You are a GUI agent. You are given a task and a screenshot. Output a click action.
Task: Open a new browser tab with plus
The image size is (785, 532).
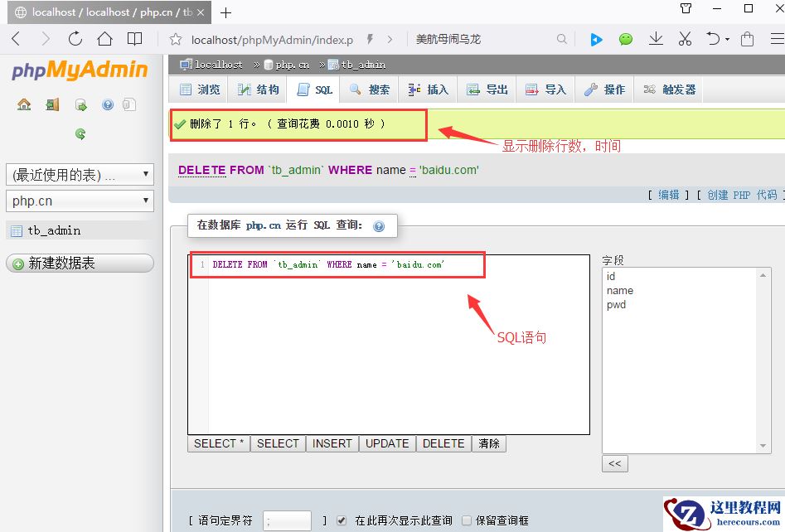pyautogui.click(x=225, y=13)
